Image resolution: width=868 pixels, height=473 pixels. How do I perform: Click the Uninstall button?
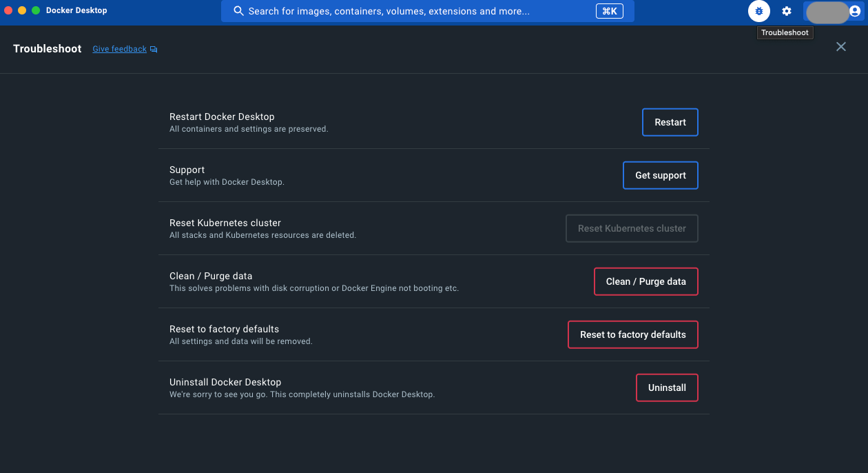pyautogui.click(x=667, y=388)
